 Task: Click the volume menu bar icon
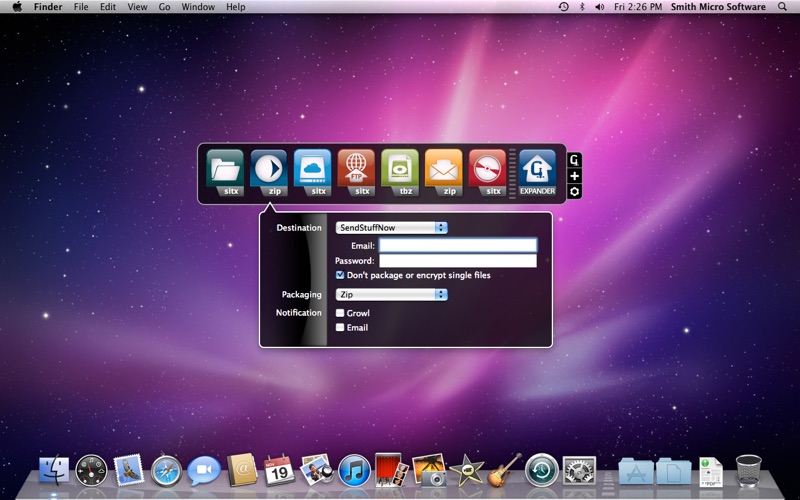[599, 7]
